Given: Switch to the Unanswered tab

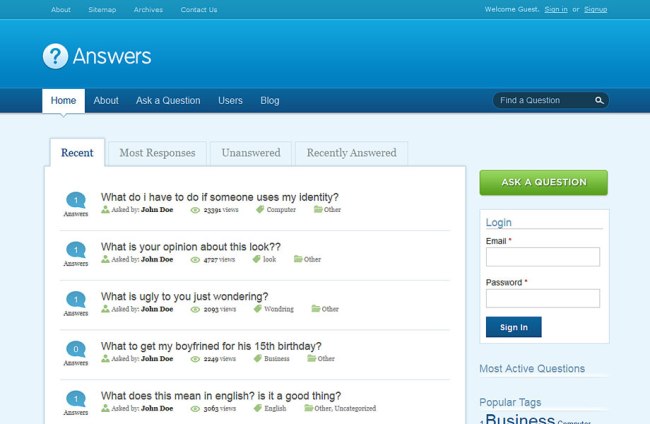Looking at the screenshot, I should click(x=251, y=153).
